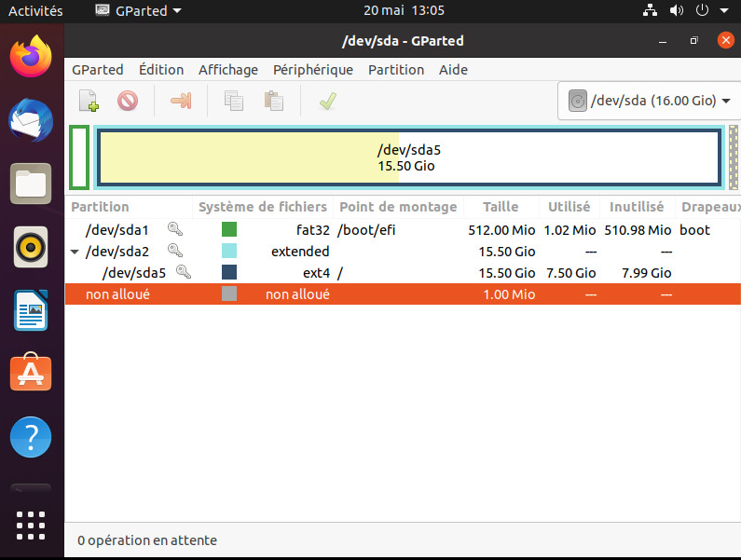Viewport: 741px width, 560px height.
Task: Click the Paste partition toolbar icon
Action: tap(274, 101)
